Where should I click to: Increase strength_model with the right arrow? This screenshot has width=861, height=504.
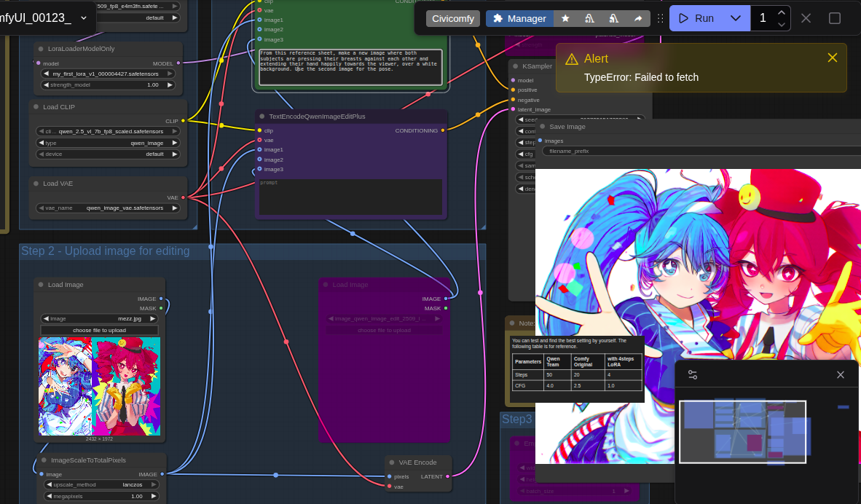[x=170, y=85]
